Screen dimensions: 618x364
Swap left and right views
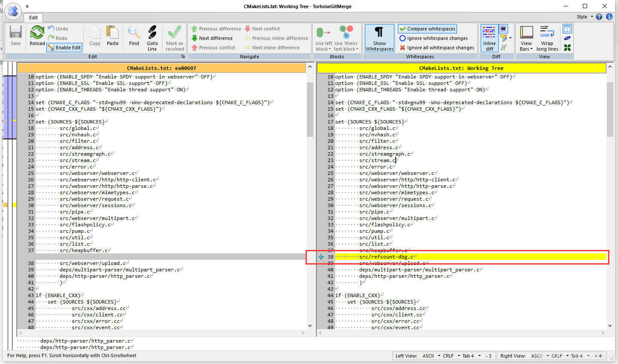567,38
